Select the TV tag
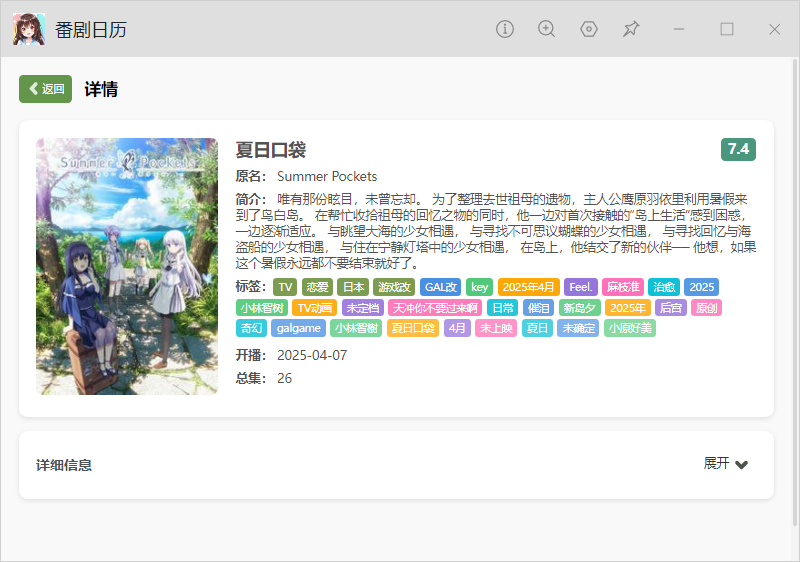 point(285,287)
